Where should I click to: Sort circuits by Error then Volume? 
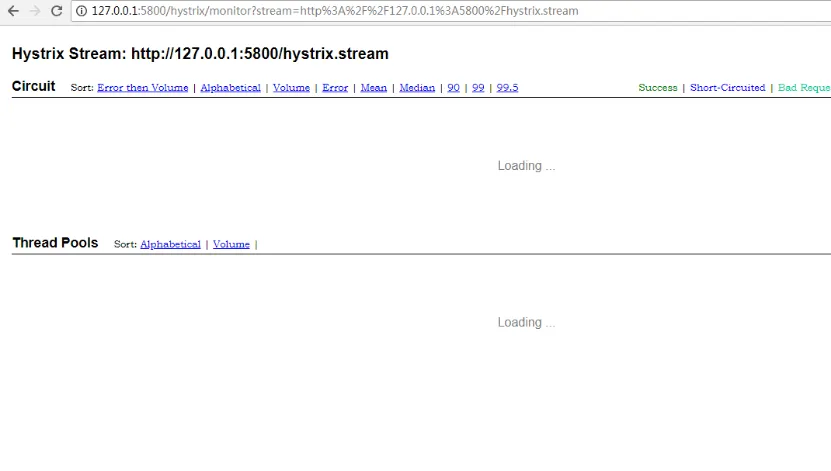click(x=143, y=87)
